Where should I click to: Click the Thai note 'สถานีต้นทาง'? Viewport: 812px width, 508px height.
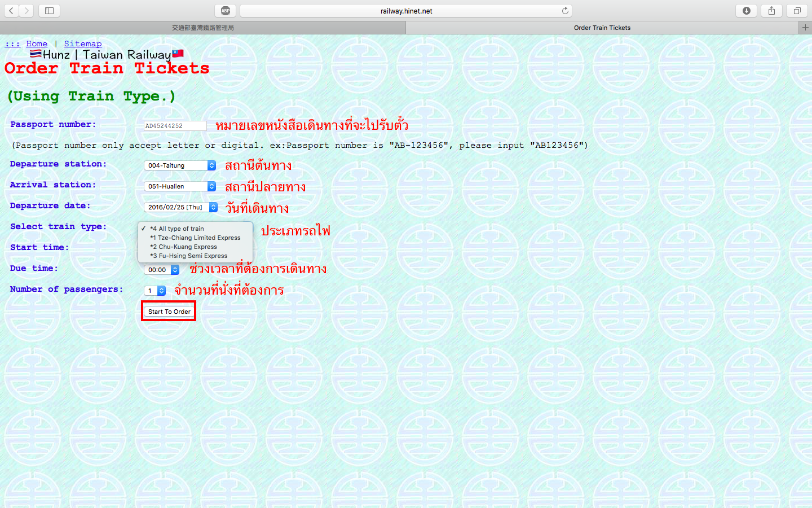(x=258, y=165)
